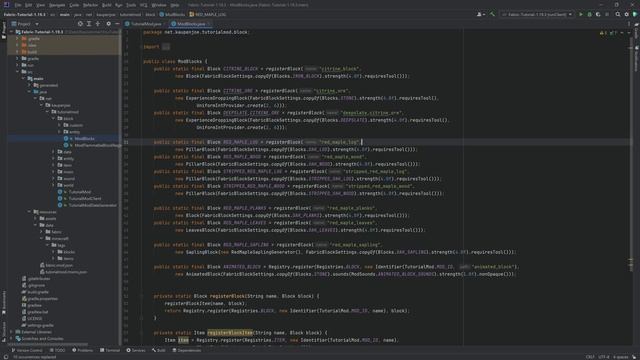This screenshot has width=640, height=360.
Task: Click kaupenjoe breadcrumb in navigation bar
Action: click(x=106, y=14)
